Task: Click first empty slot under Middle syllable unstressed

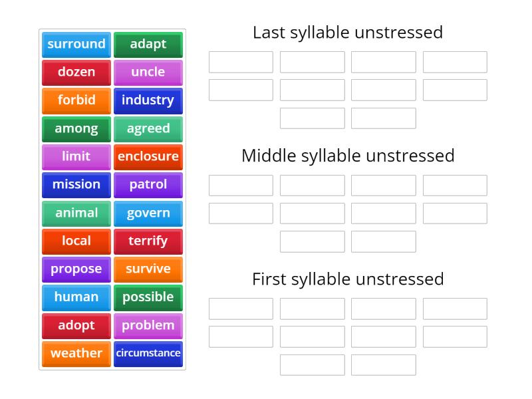Action: pos(241,186)
